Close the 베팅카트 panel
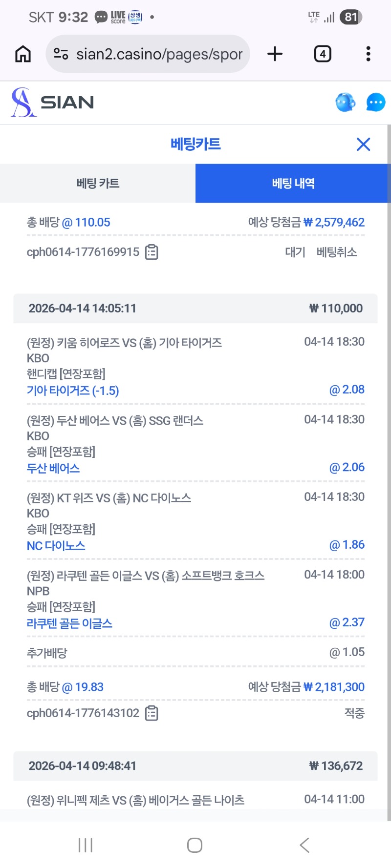Image resolution: width=391 pixels, height=868 pixels. (x=363, y=145)
